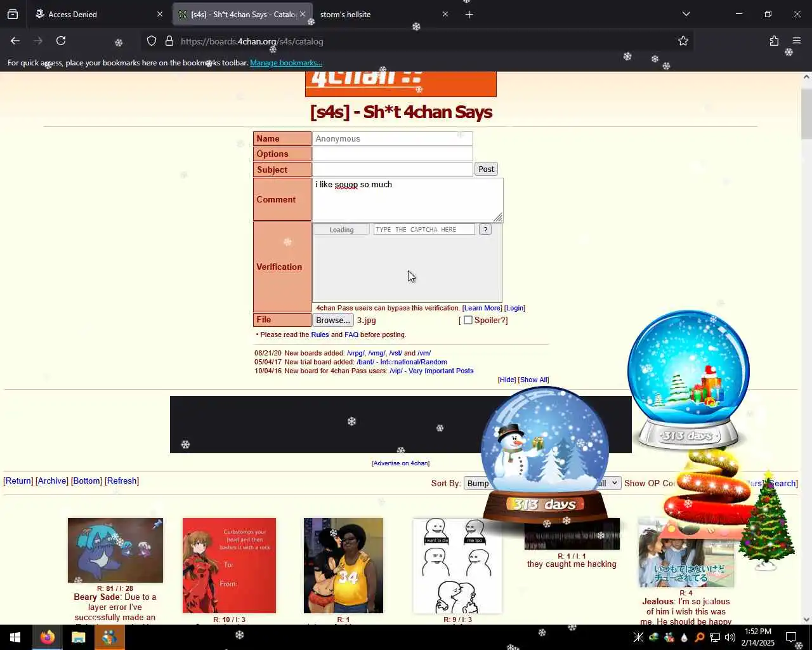Open the volume speaker tray icon

(730, 637)
